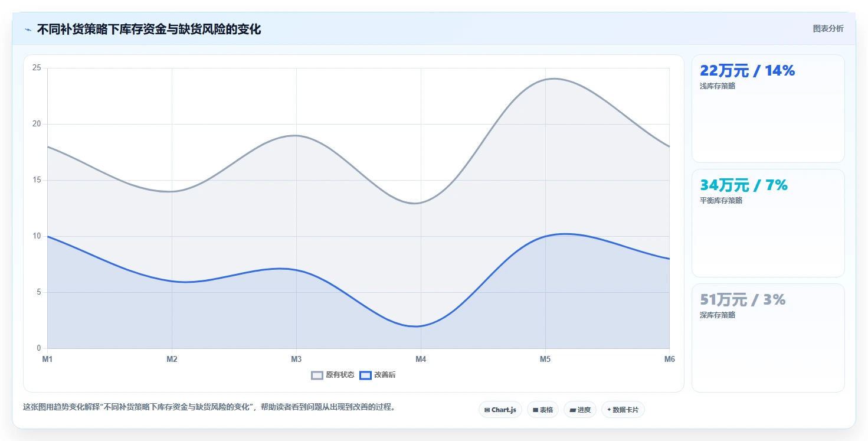
Task: Toggle the 改善后 legend entry
Action: point(378,375)
